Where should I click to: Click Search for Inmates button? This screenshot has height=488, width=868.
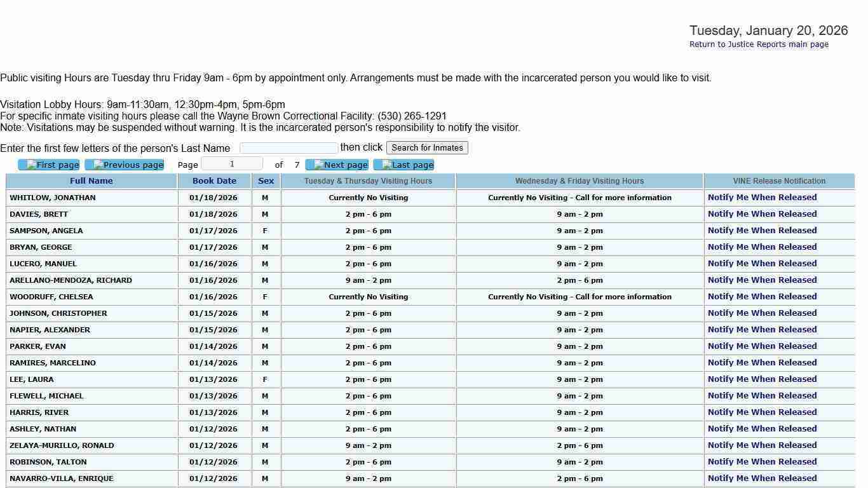(x=427, y=147)
